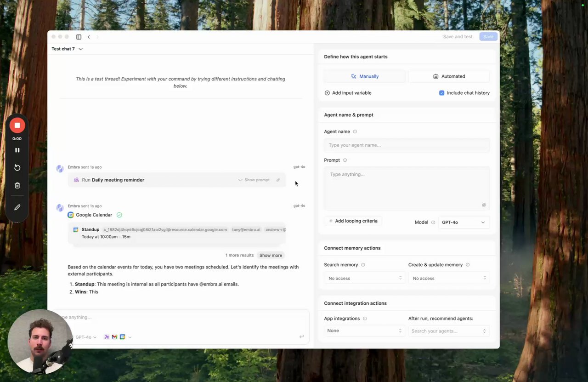
Task: Edit the Daily meeting reminder run with the pencil
Action: (x=278, y=180)
